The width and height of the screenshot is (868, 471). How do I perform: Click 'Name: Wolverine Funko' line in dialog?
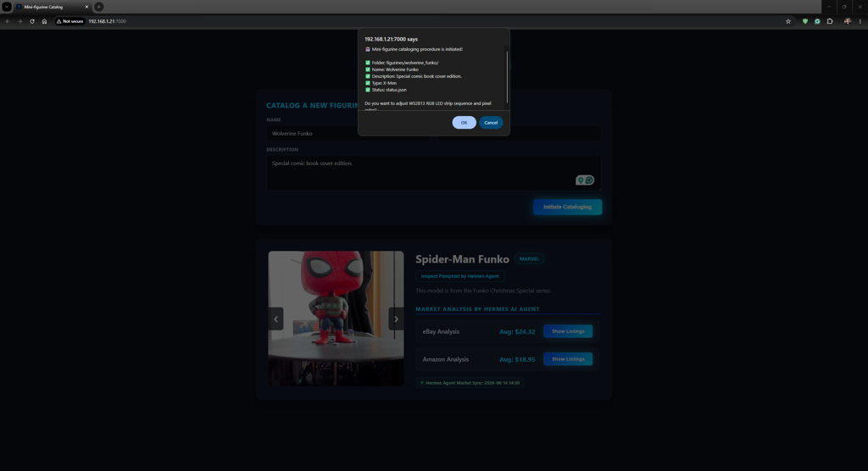392,69
